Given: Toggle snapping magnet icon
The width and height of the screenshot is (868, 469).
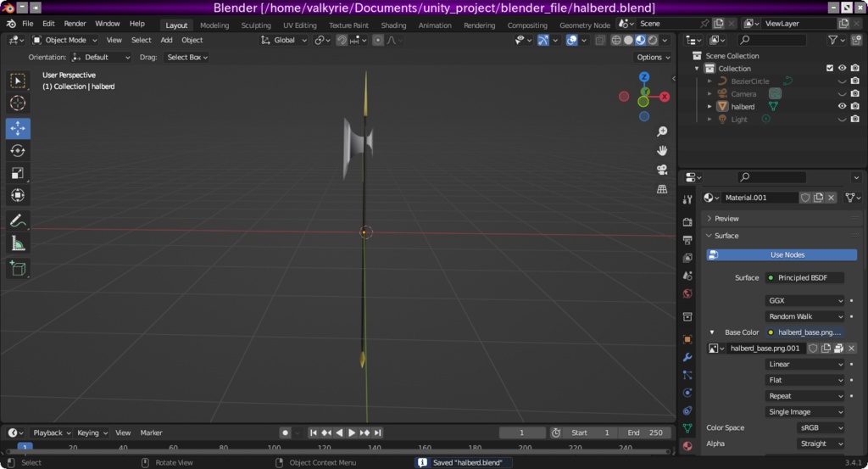Looking at the screenshot, I should pos(342,40).
